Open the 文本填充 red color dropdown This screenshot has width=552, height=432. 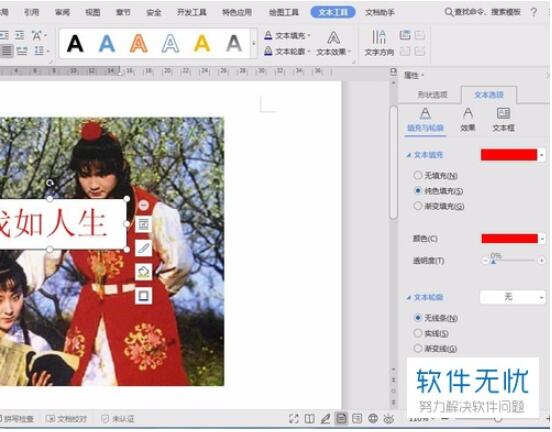pyautogui.click(x=542, y=155)
